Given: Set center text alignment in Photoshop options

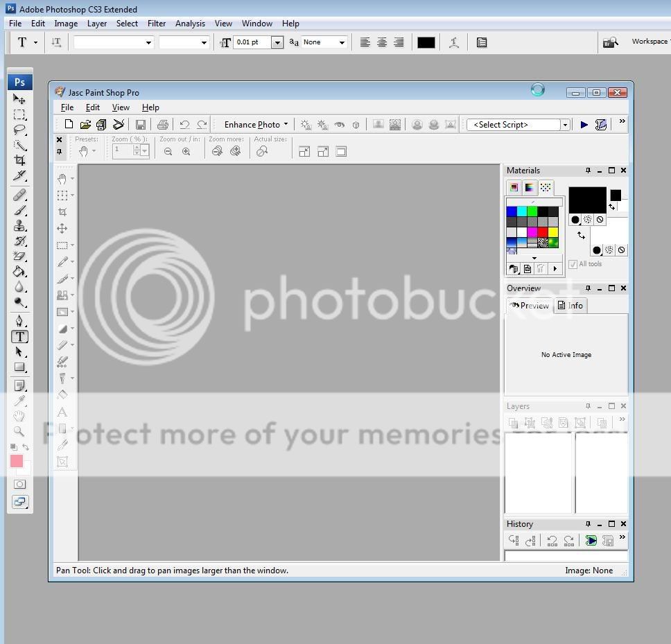Looking at the screenshot, I should (382, 42).
